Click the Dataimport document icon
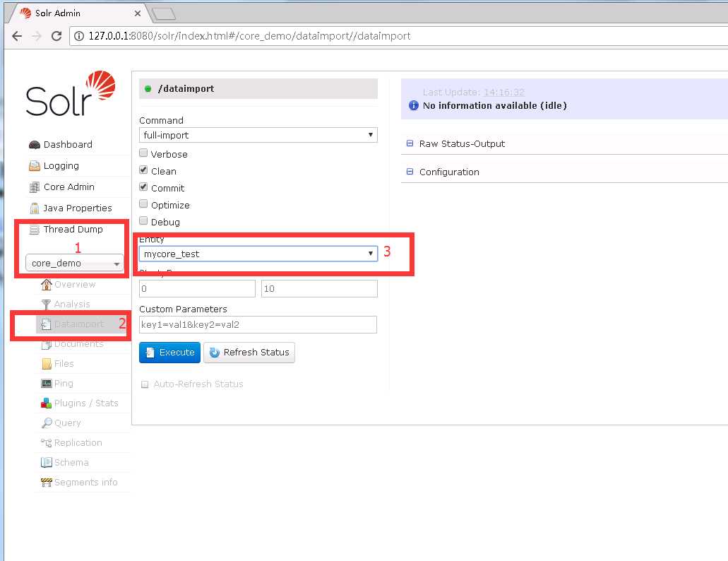Image resolution: width=728 pixels, height=561 pixels. coord(46,324)
